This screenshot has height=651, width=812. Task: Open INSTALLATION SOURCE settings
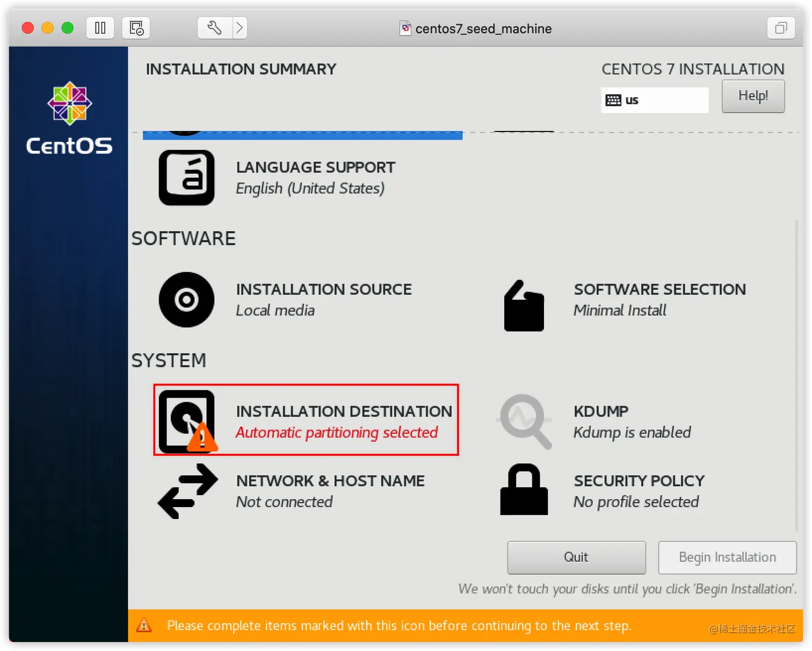(324, 289)
